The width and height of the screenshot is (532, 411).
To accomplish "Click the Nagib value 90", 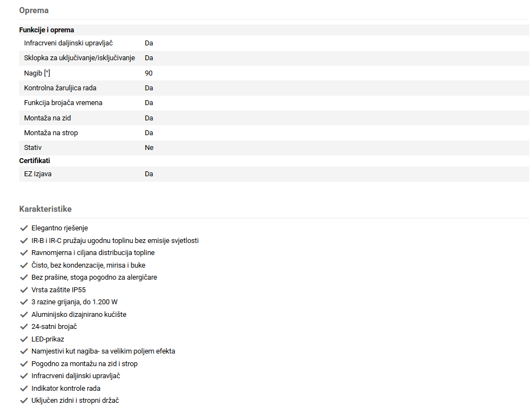I will (x=149, y=73).
